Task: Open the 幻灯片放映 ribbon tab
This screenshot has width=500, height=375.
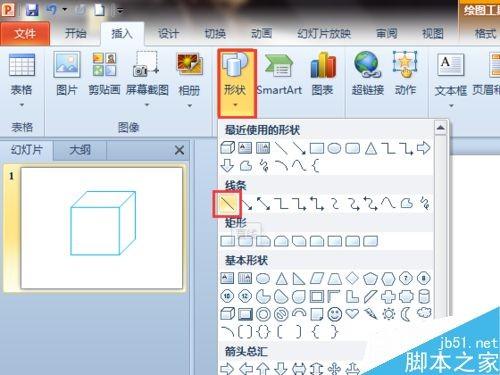Action: [x=324, y=33]
